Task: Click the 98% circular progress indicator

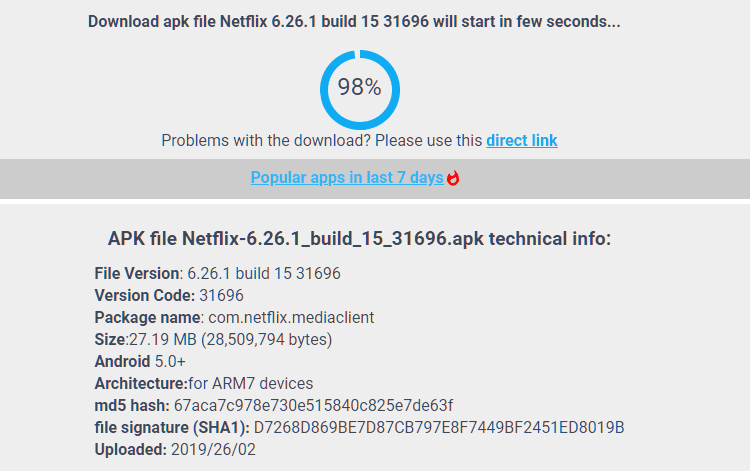Action: [360, 89]
